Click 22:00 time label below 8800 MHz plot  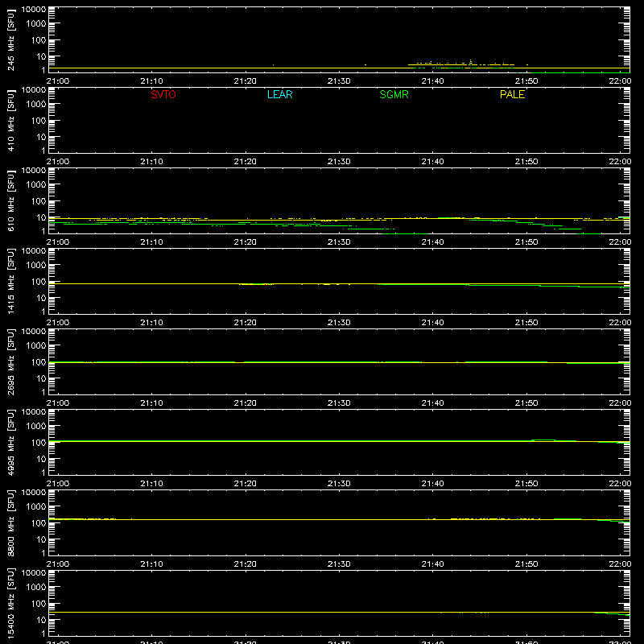pos(620,564)
